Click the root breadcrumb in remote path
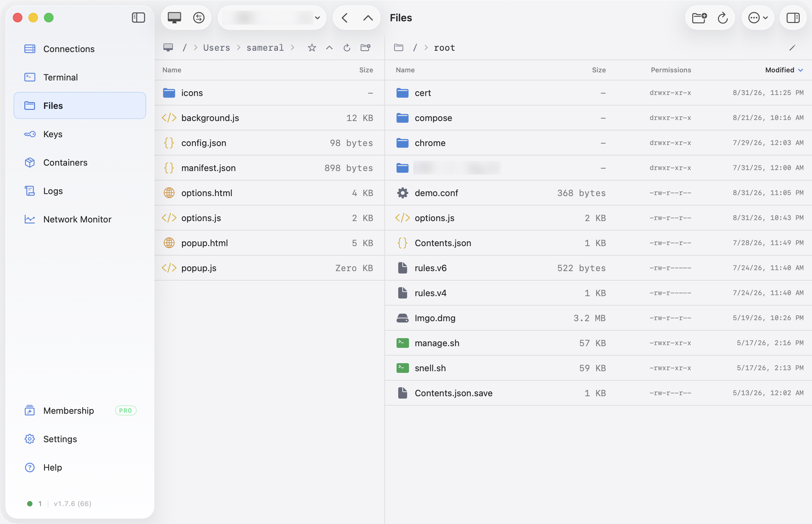 pos(444,48)
